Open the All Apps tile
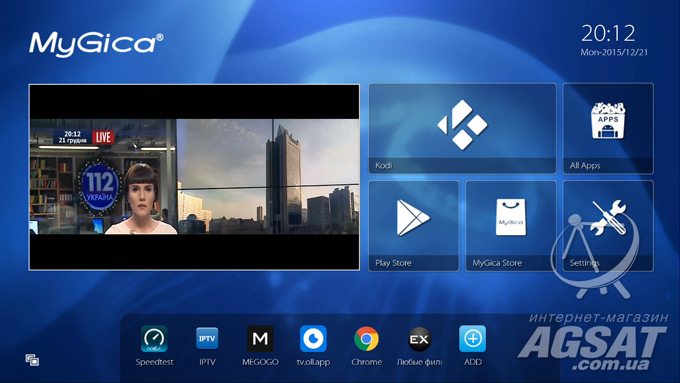This screenshot has height=383, width=680. [x=608, y=129]
